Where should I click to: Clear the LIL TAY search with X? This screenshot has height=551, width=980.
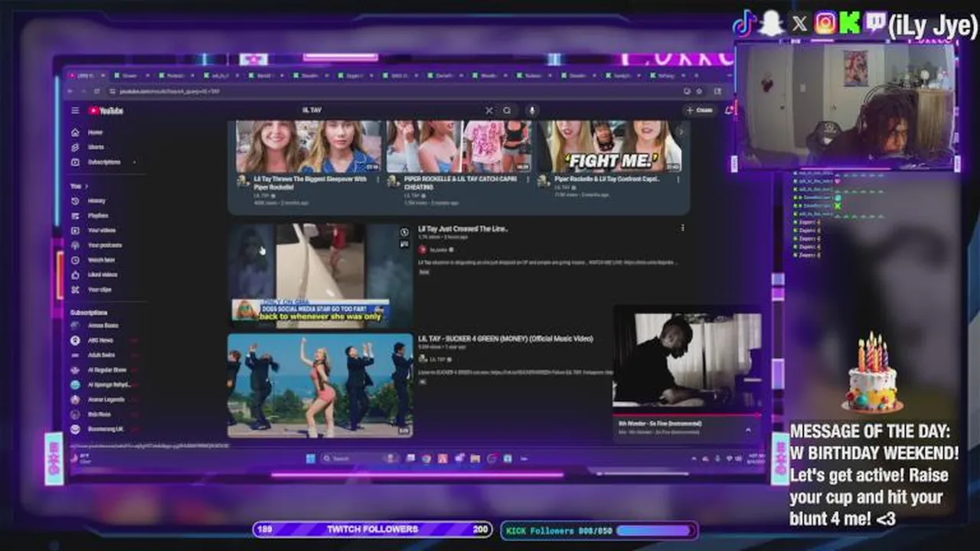[489, 110]
